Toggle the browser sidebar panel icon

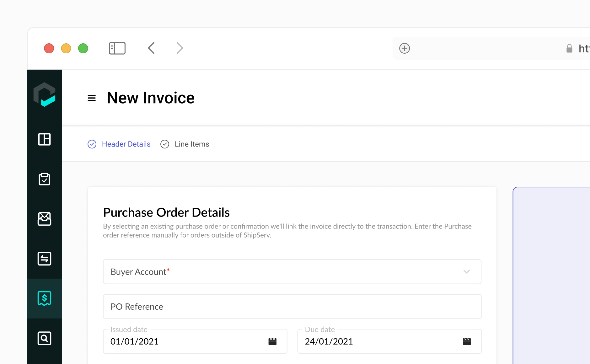(117, 48)
